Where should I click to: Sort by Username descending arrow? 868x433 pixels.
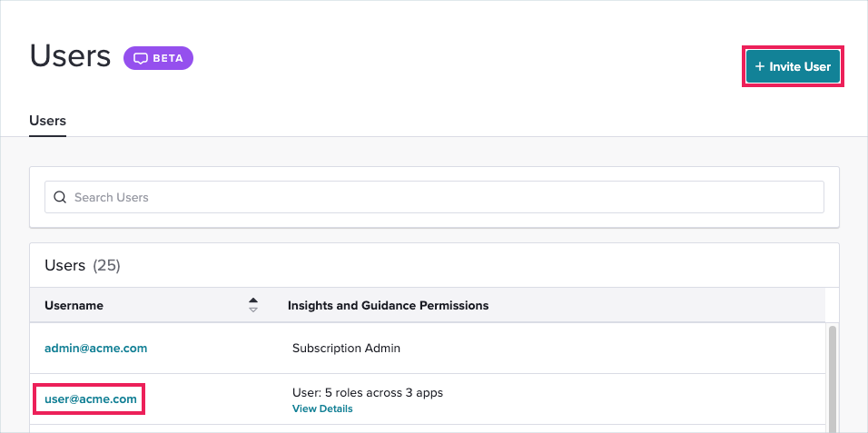253,310
